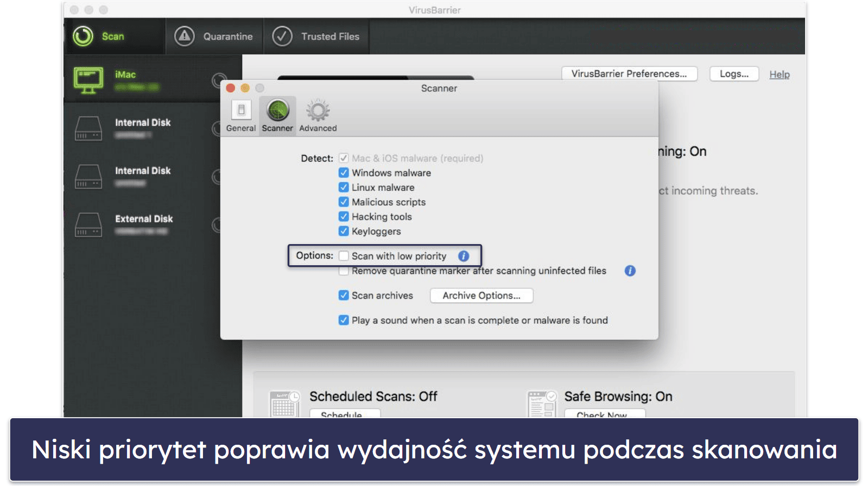This screenshot has height=486, width=868.
Task: Uncheck Linux malware detection
Action: [x=344, y=188]
